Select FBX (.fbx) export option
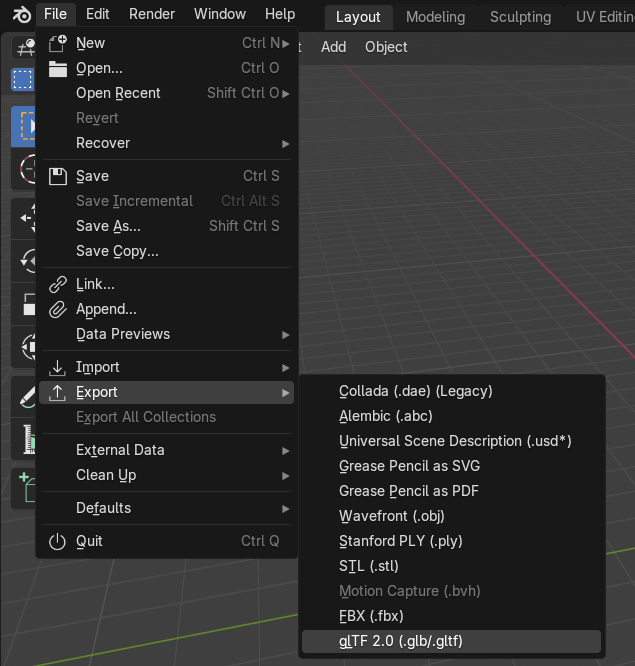 pos(371,616)
